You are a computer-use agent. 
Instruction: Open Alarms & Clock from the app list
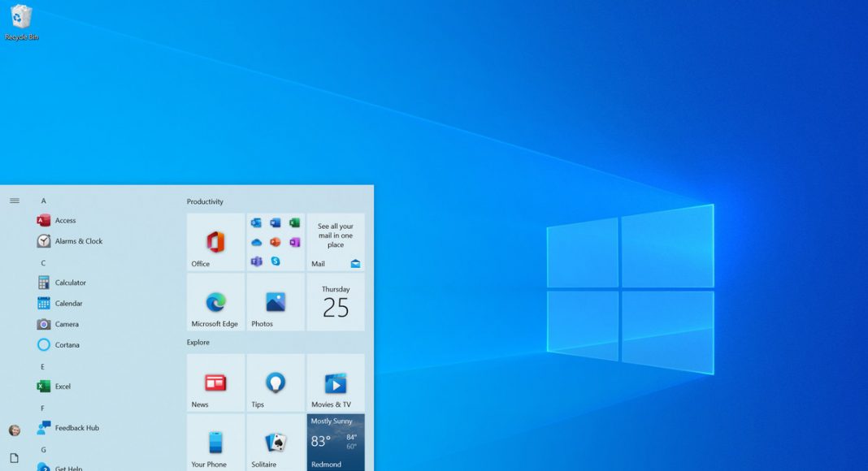pos(70,241)
